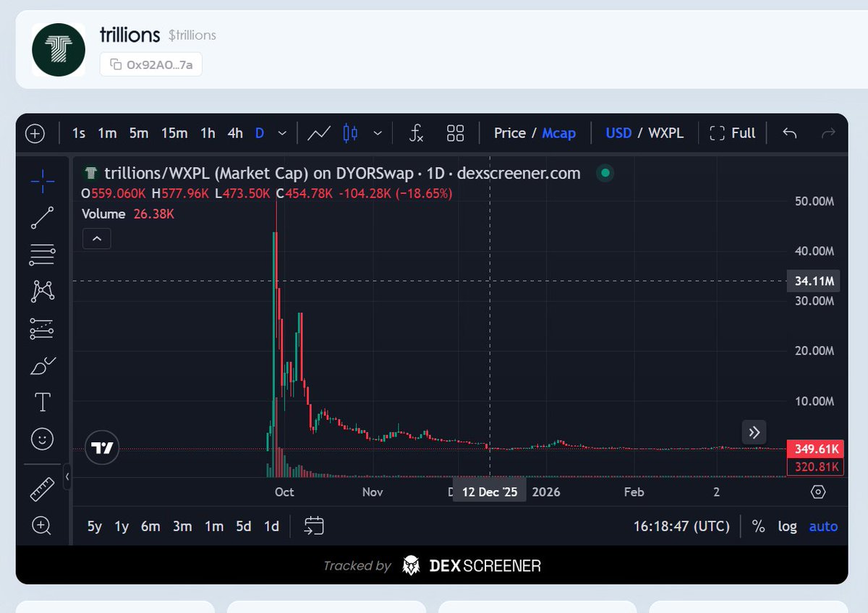
Task: Select the D daily timeframe
Action: [260, 133]
